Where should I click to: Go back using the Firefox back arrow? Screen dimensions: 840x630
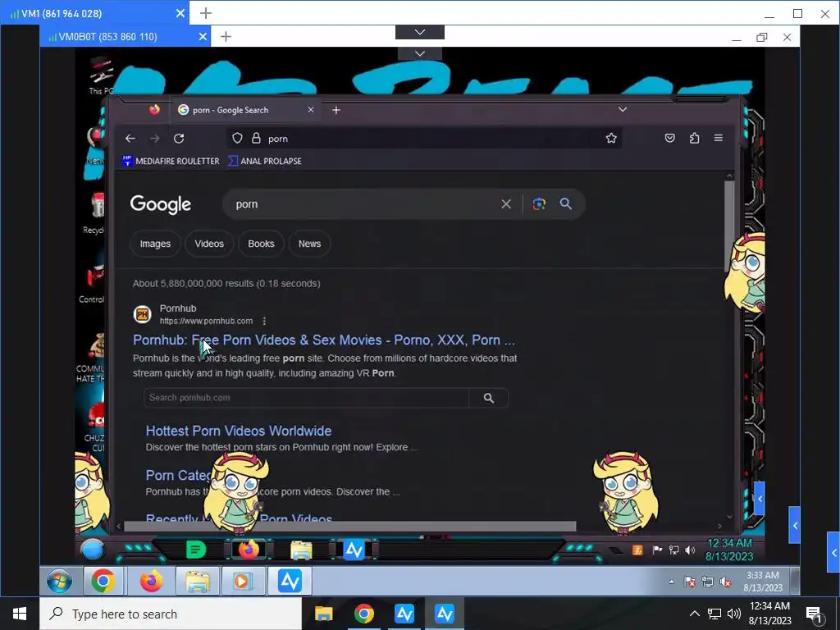point(130,139)
